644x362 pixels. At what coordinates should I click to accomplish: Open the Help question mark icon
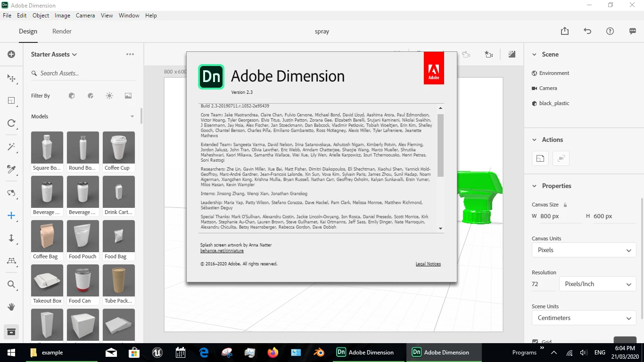610,31
